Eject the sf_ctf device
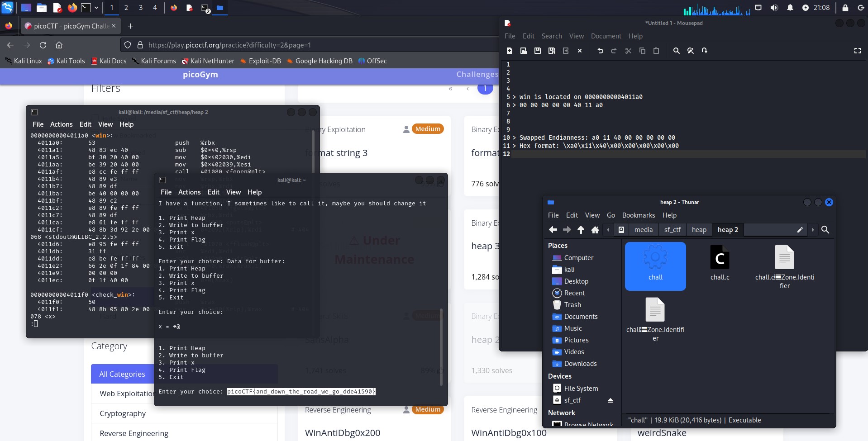Image resolution: width=868 pixels, height=441 pixels. 610,400
